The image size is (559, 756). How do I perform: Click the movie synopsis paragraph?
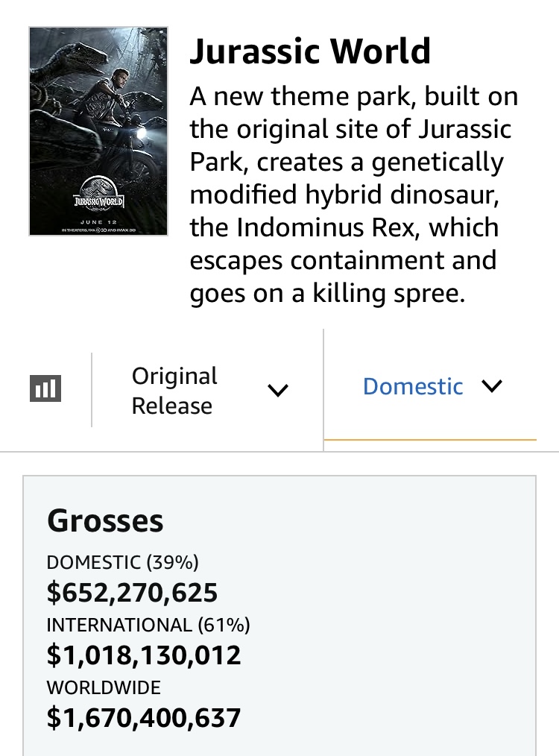pos(354,195)
